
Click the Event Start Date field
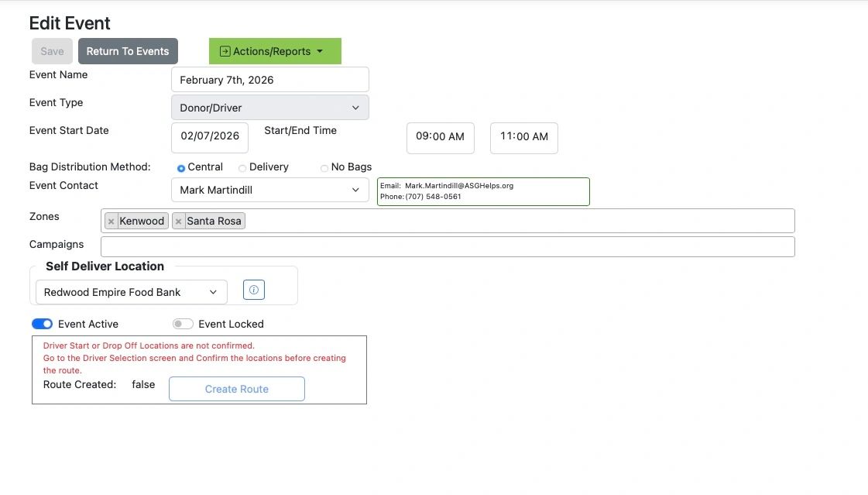coord(210,136)
